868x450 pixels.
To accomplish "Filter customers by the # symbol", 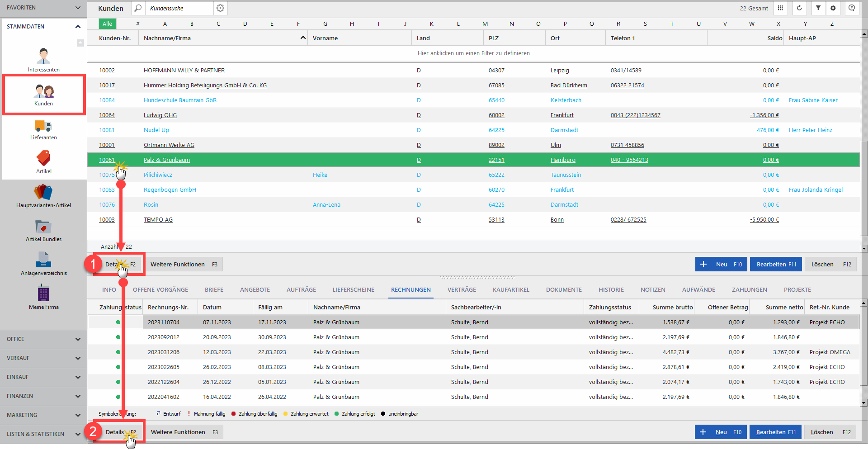I will click(x=138, y=24).
